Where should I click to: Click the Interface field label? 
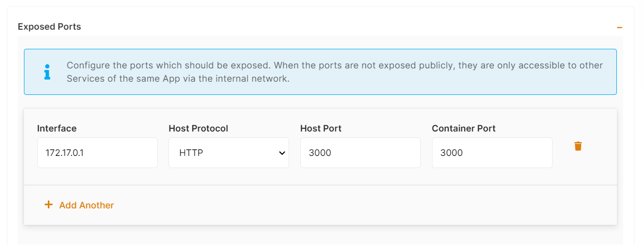(x=57, y=128)
